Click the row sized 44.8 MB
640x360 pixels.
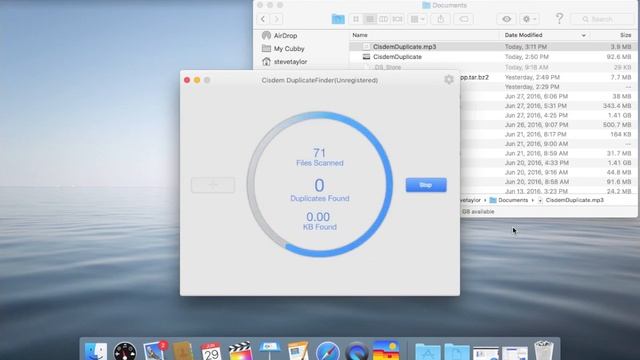(548, 172)
